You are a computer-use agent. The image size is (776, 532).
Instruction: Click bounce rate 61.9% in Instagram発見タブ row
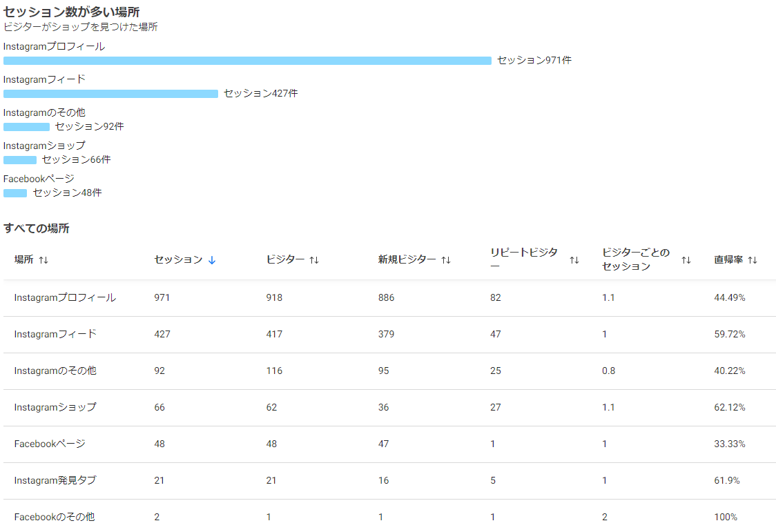727,480
